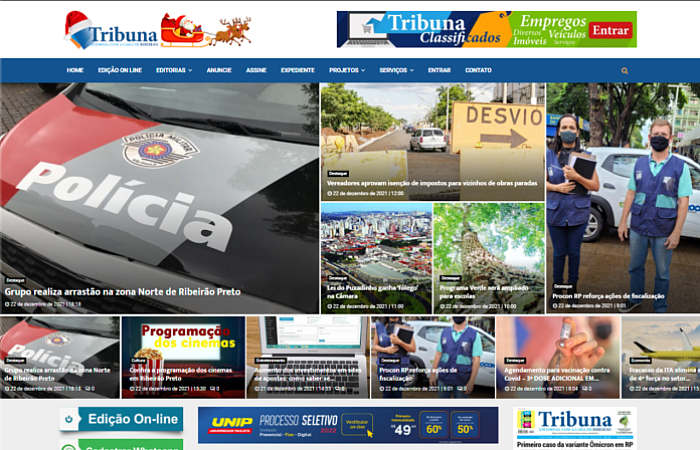Viewport: 700px width, 450px height.
Task: Open the Expediente menu item
Action: (x=297, y=71)
